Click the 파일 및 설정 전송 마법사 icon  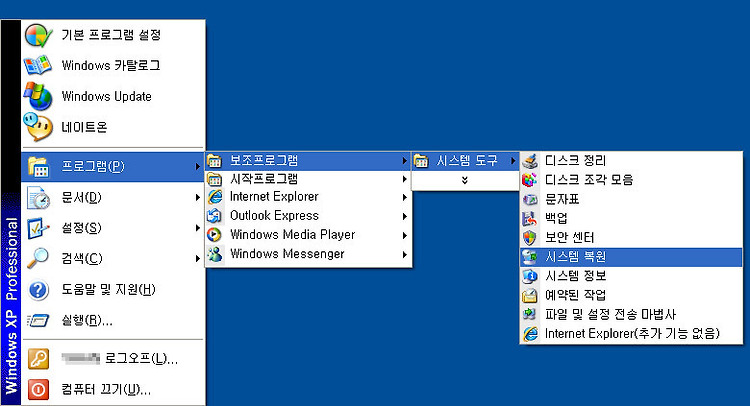click(x=530, y=314)
